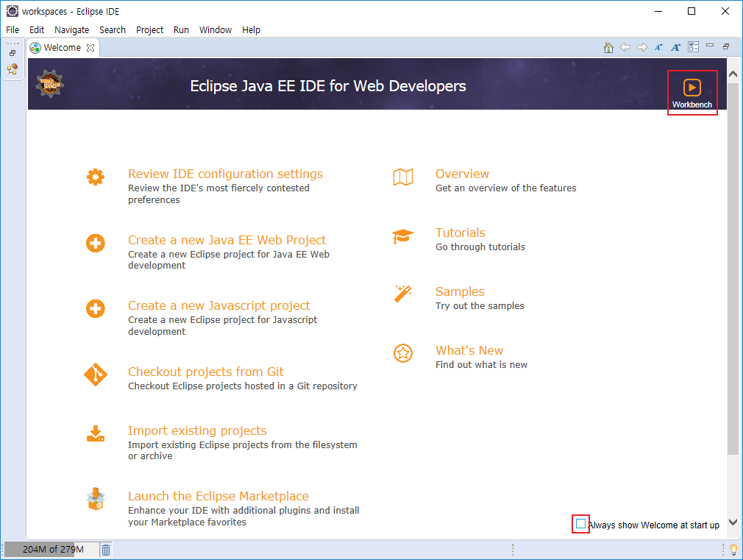Navigate forward with the right arrow icon
743x560 pixels.
click(642, 47)
